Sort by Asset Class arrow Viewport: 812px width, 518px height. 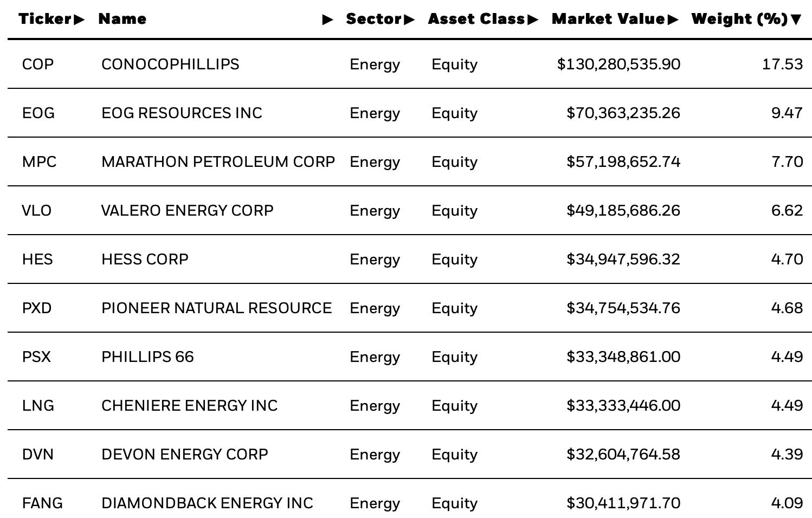pyautogui.click(x=532, y=20)
